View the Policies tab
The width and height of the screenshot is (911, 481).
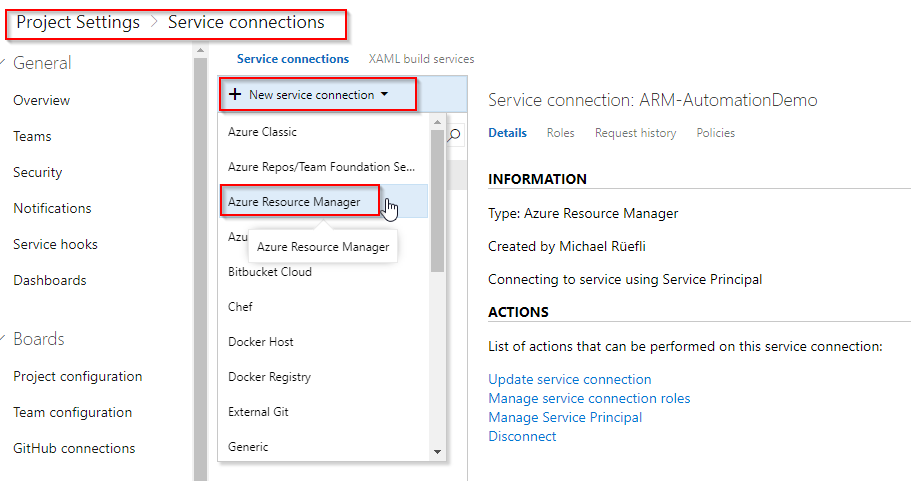point(715,133)
